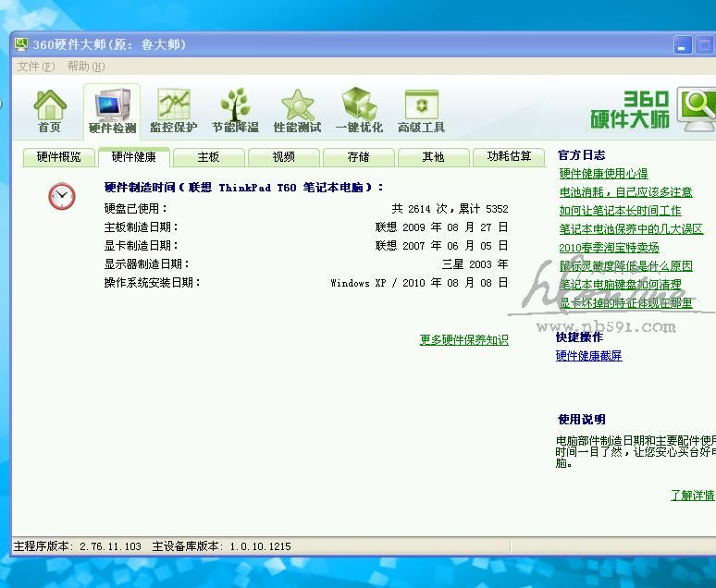Open the 显卡坏掉的特征体现在那里 link

626,302
